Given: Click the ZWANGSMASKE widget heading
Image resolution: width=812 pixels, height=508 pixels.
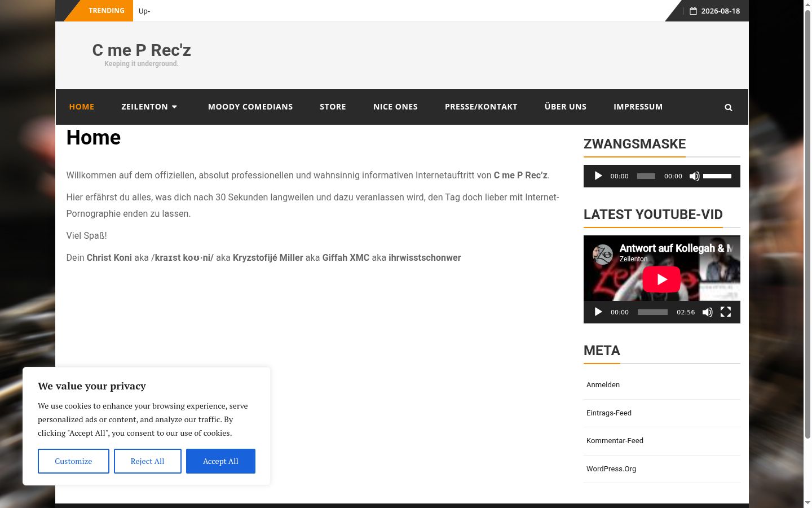Looking at the screenshot, I should tap(634, 144).
